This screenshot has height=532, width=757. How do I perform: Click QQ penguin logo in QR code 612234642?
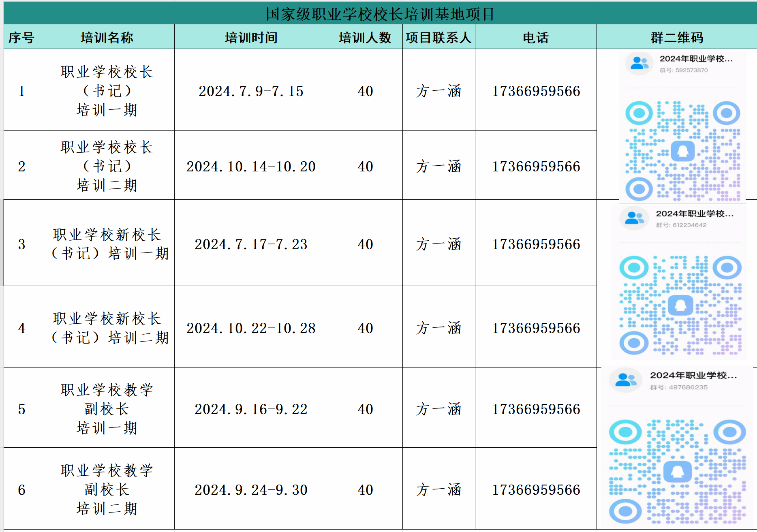click(x=680, y=305)
